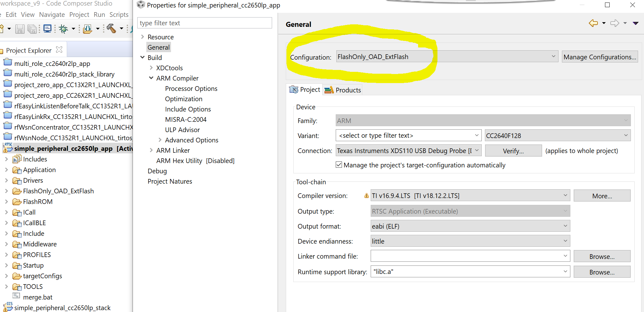Image resolution: width=644 pixels, height=312 pixels.
Task: Click the compiler version warning icon
Action: [367, 196]
